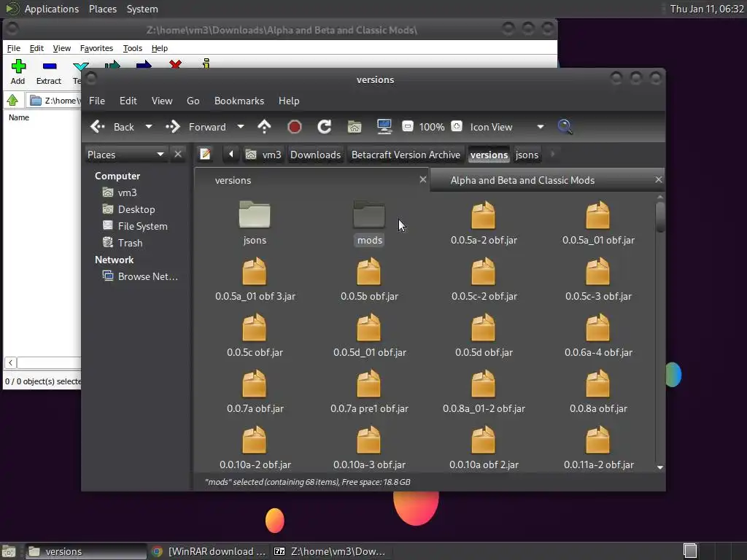This screenshot has width=747, height=560.
Task: Open the Places sidebar type dropdown
Action: (x=125, y=155)
